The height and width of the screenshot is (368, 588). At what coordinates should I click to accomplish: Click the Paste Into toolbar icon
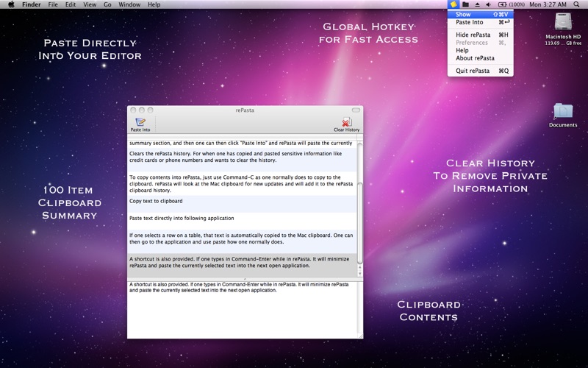pyautogui.click(x=140, y=124)
